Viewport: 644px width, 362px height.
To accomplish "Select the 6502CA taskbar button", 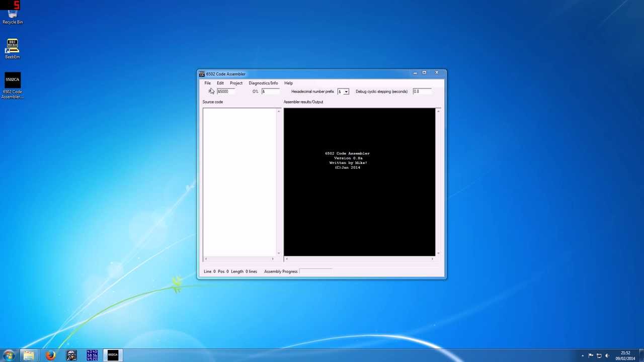I will (113, 355).
